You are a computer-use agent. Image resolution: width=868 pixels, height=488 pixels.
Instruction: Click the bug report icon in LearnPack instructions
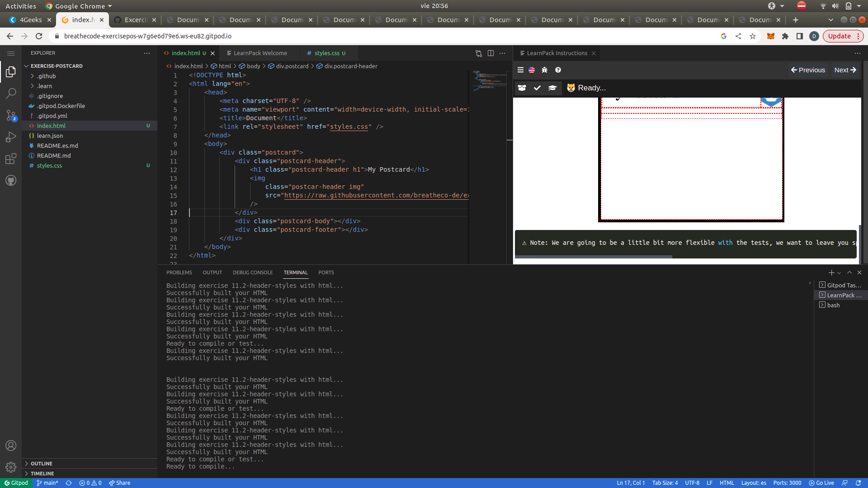click(x=544, y=70)
